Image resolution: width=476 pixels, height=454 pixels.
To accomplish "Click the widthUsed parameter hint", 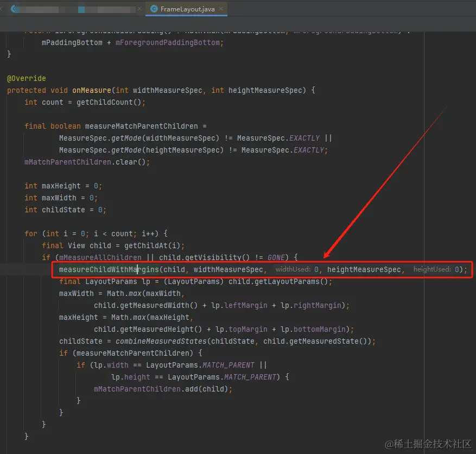I will click(293, 269).
